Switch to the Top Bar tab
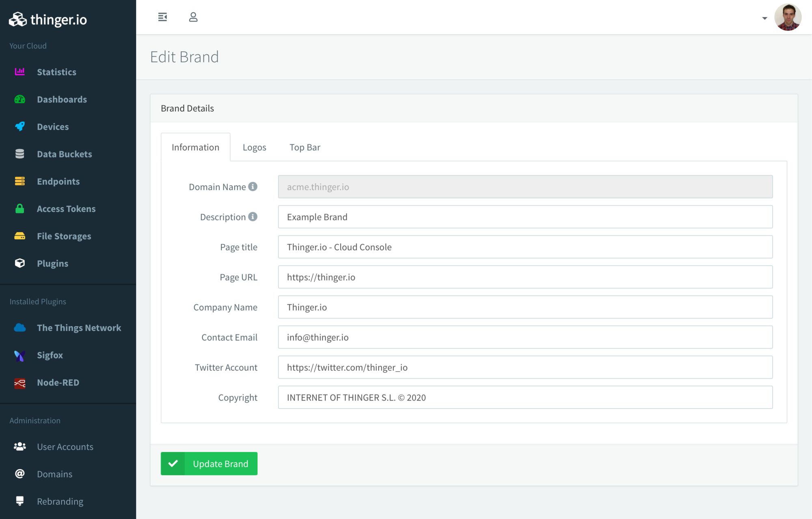Viewport: 812px width, 519px height. [305, 147]
